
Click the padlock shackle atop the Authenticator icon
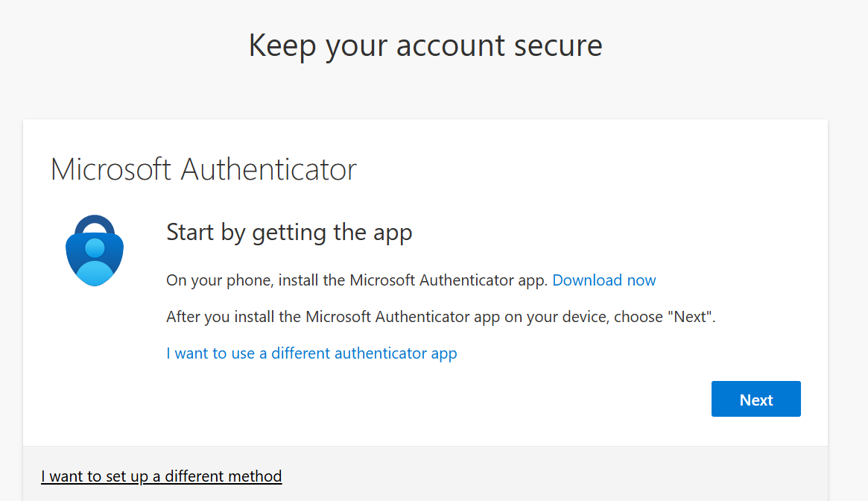click(95, 224)
